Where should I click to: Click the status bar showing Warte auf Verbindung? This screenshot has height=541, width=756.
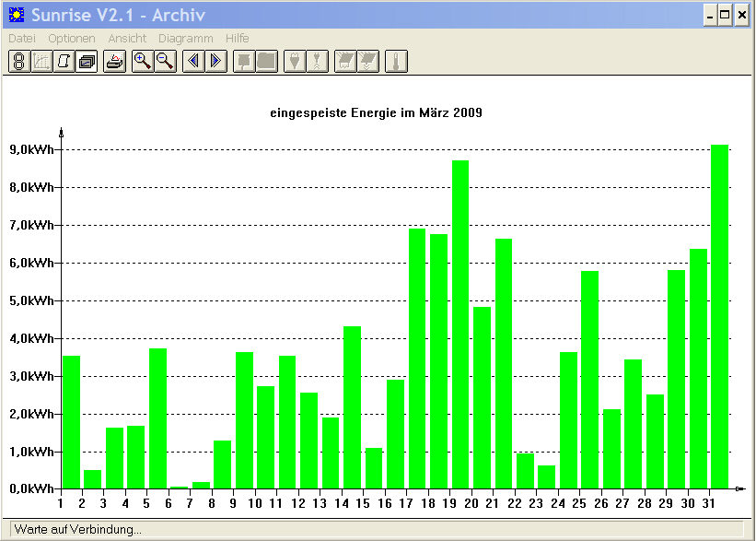pos(376,529)
